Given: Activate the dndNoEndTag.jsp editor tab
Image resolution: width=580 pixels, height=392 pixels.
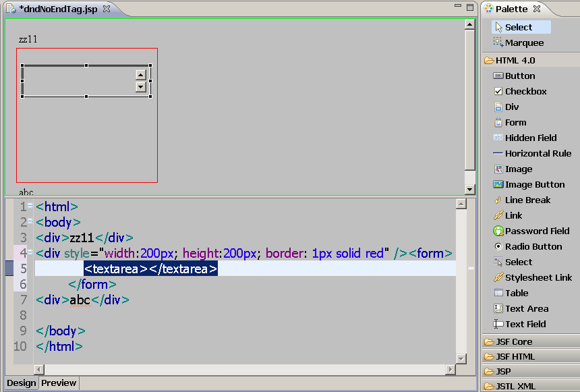Looking at the screenshot, I should tap(58, 9).
